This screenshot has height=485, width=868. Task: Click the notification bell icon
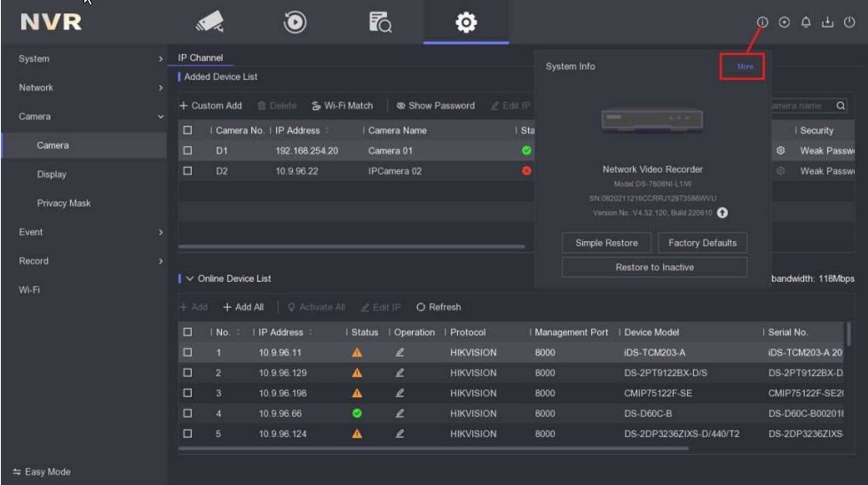click(805, 23)
